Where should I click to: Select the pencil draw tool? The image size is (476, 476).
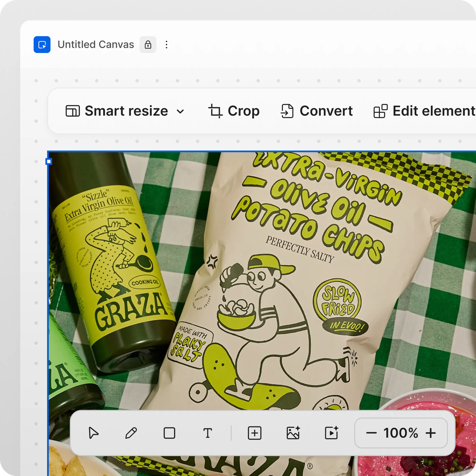[131, 433]
